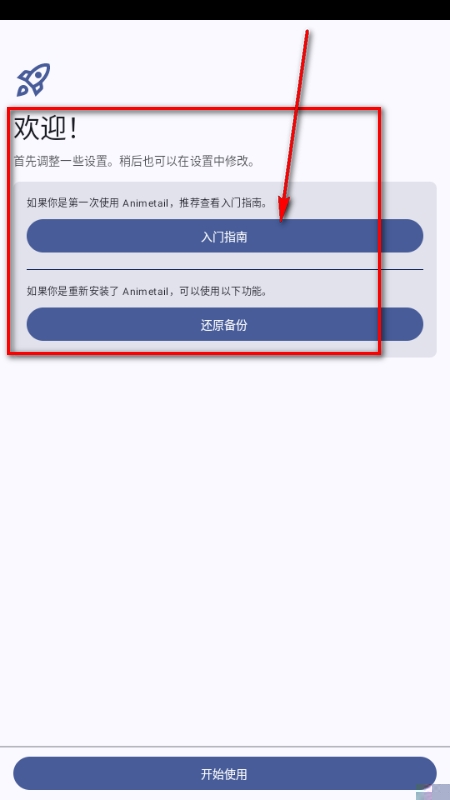The height and width of the screenshot is (800, 450).
Task: Open the 入门指南 getting started guide
Action: coord(224,236)
